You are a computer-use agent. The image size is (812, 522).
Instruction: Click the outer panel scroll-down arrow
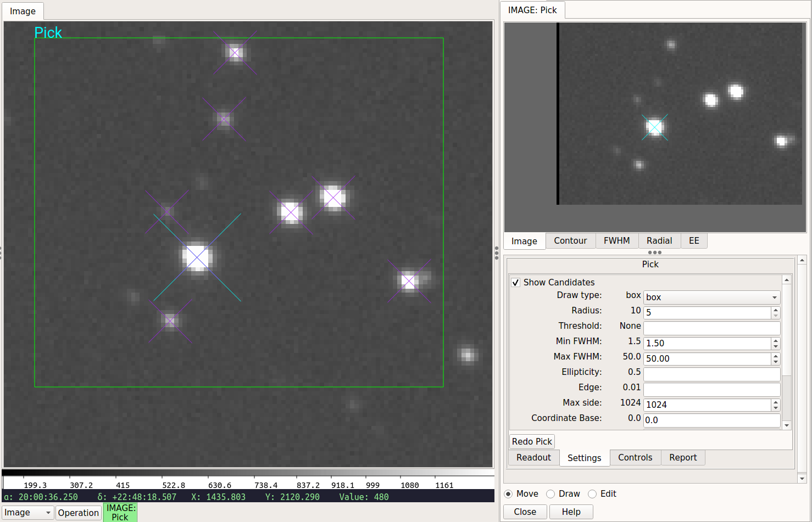coord(802,479)
